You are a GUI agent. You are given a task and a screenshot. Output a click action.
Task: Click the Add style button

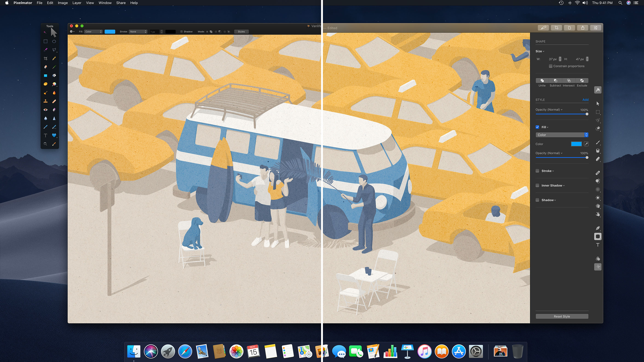[586, 99]
